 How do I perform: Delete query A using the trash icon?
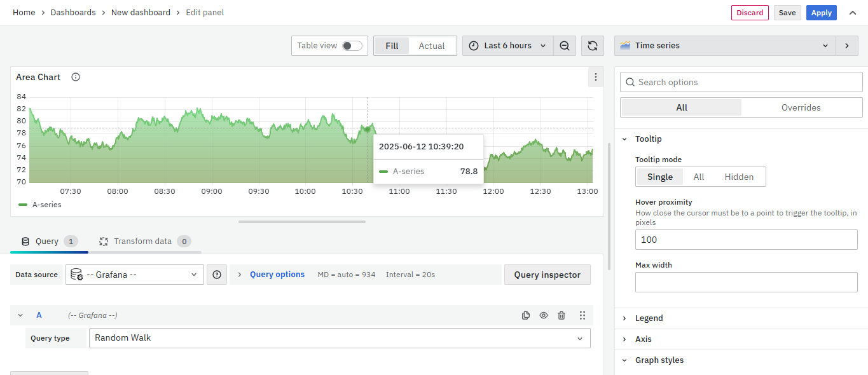pyautogui.click(x=561, y=315)
